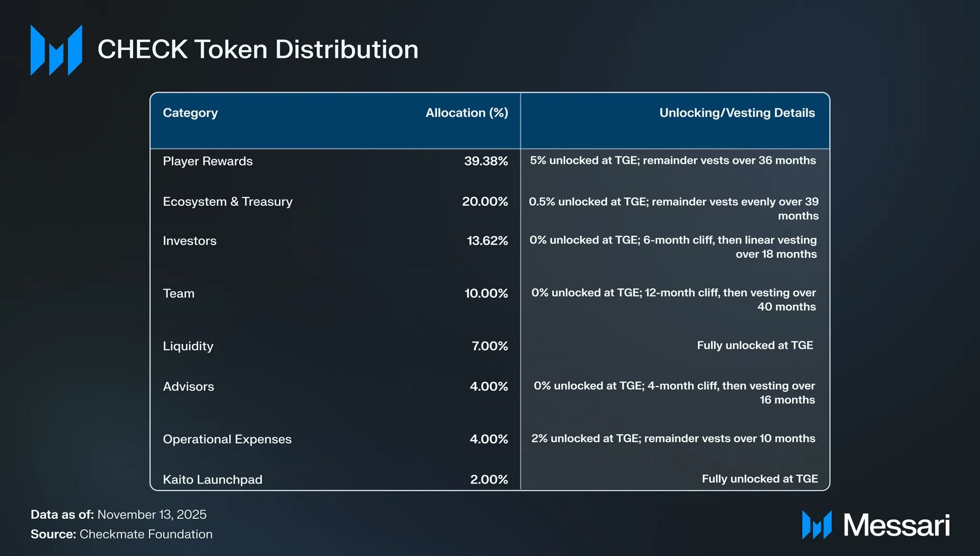
Task: Click the Kaito Launchpad row label
Action: click(212, 479)
